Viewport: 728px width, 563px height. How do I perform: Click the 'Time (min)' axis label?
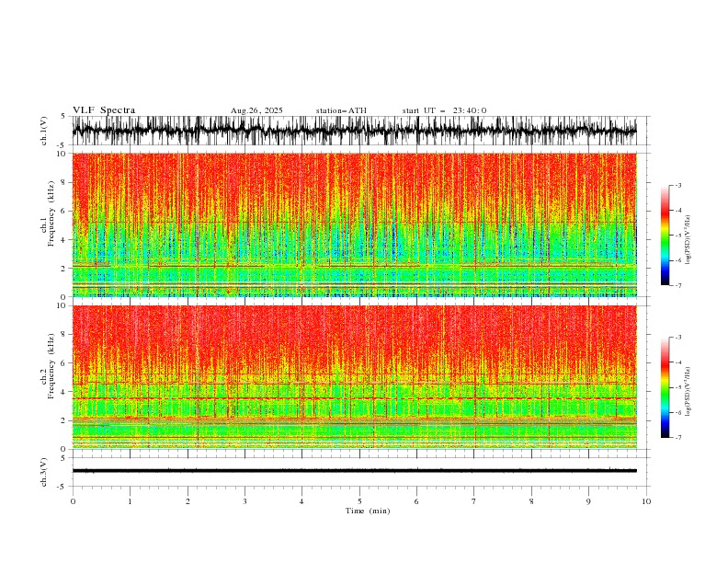point(368,511)
